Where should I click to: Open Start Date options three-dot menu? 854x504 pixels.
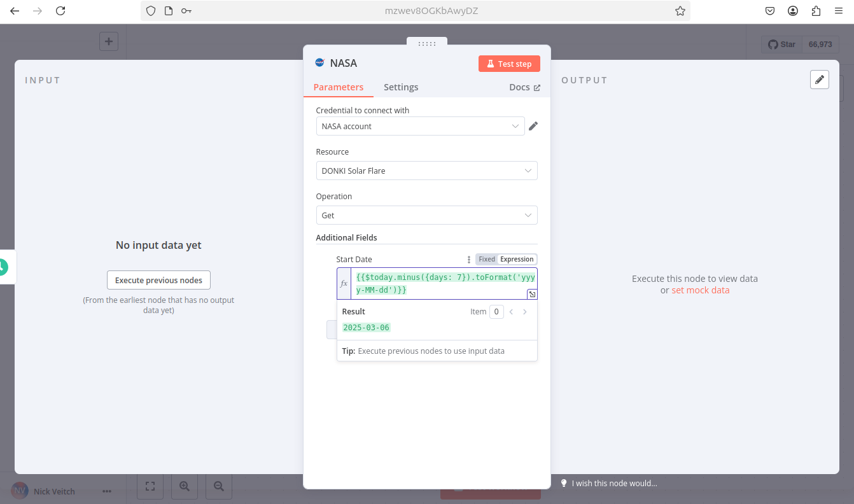coord(469,260)
